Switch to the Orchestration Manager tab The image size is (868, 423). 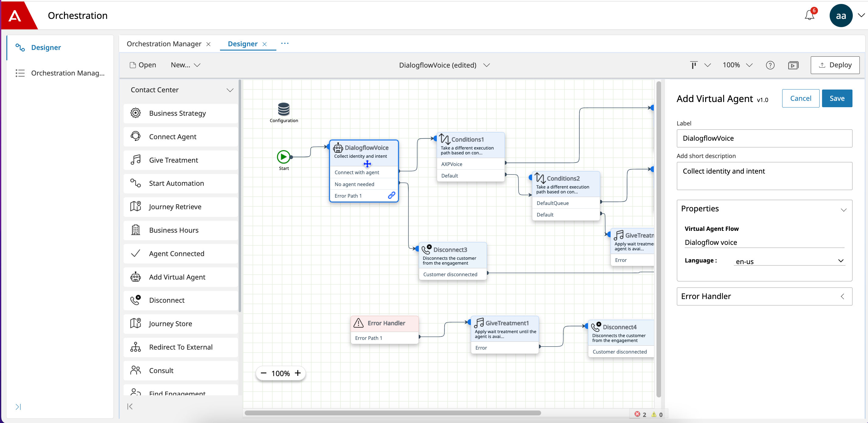(x=164, y=44)
